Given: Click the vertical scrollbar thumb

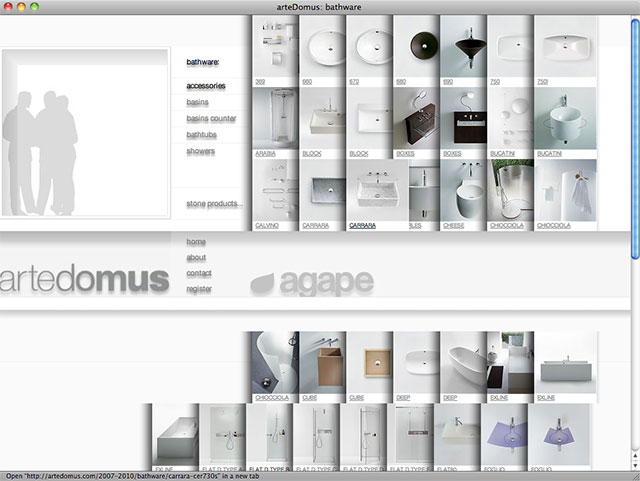Looking at the screenshot, I should tap(635, 138).
